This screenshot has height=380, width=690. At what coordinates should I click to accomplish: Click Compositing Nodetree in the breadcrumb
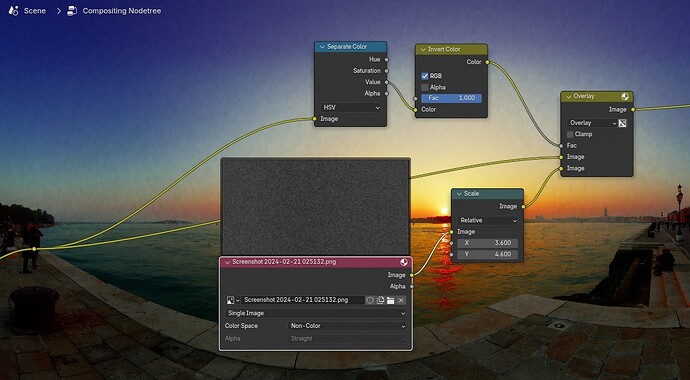pyautogui.click(x=122, y=11)
